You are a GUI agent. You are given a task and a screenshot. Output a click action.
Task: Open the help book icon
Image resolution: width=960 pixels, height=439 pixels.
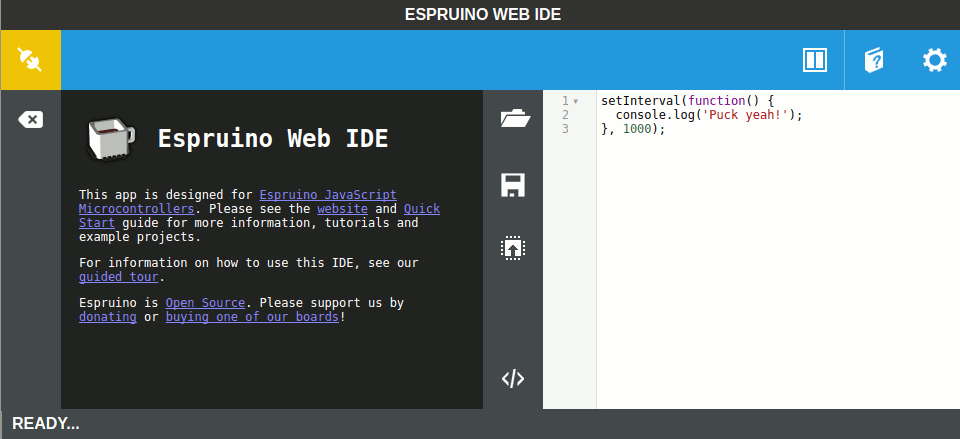[x=874, y=61]
